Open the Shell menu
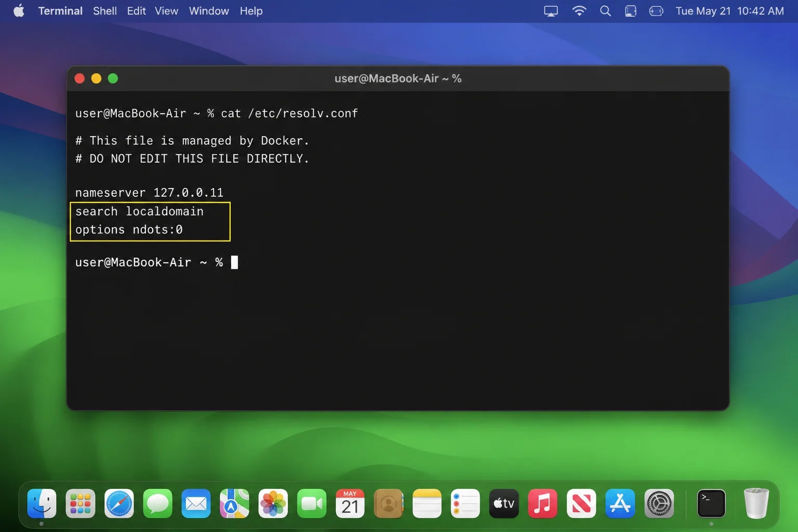The width and height of the screenshot is (798, 532). tap(104, 11)
